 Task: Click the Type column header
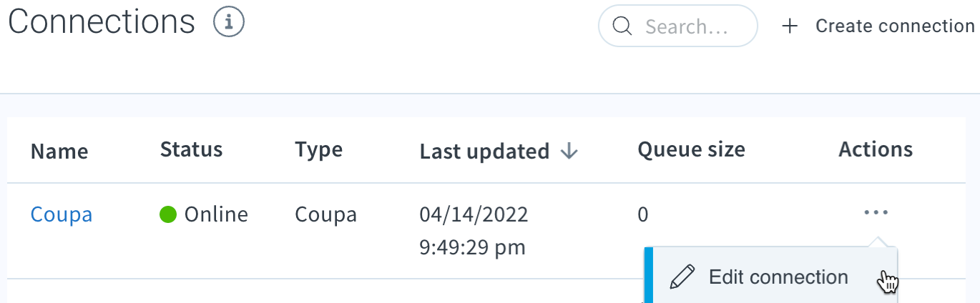coord(318,150)
